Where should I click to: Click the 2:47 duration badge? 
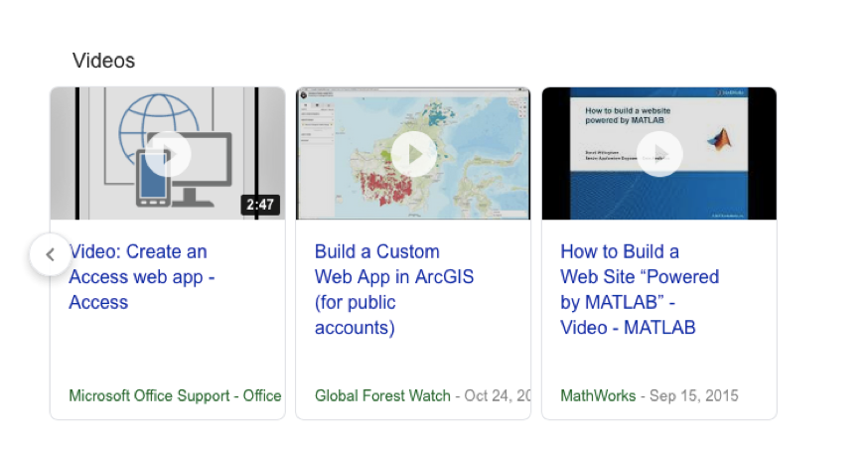tap(260, 205)
